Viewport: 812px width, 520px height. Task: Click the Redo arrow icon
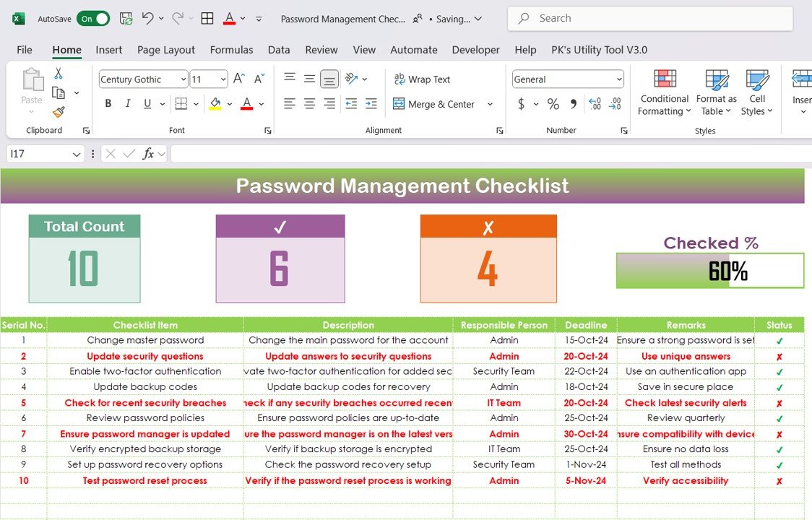178,18
